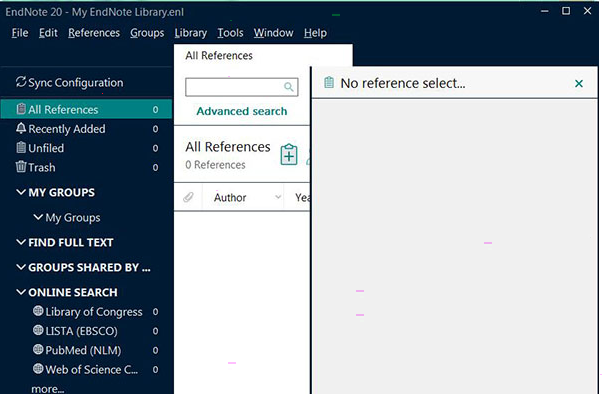Select Library of Congress online search
The height and width of the screenshot is (394, 602).
pos(94,312)
